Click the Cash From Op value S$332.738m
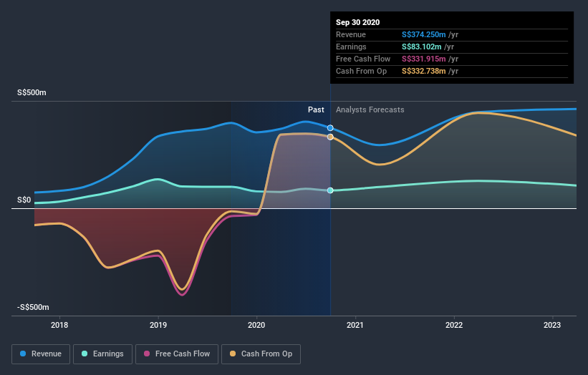Image resolution: width=588 pixels, height=375 pixels. pyautogui.click(x=424, y=71)
